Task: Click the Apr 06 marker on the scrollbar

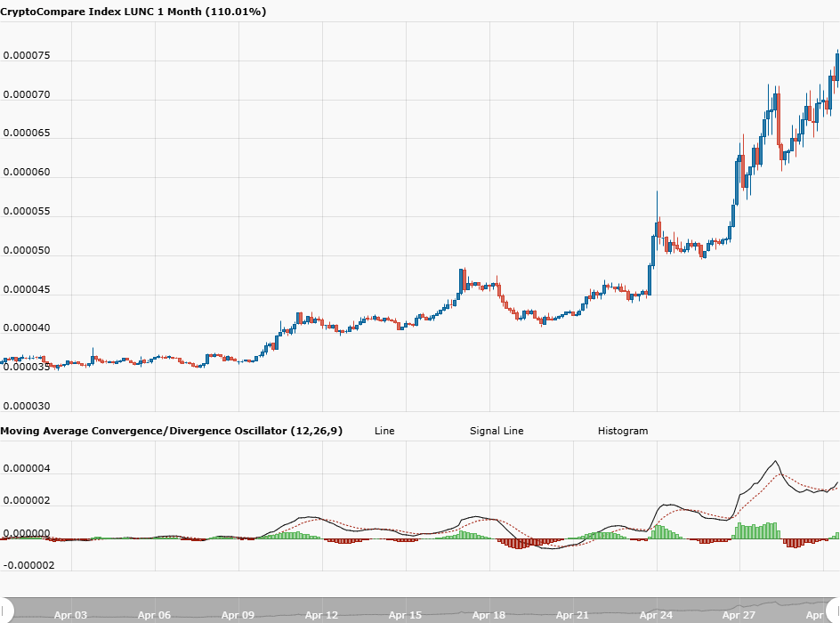Action: click(154, 615)
